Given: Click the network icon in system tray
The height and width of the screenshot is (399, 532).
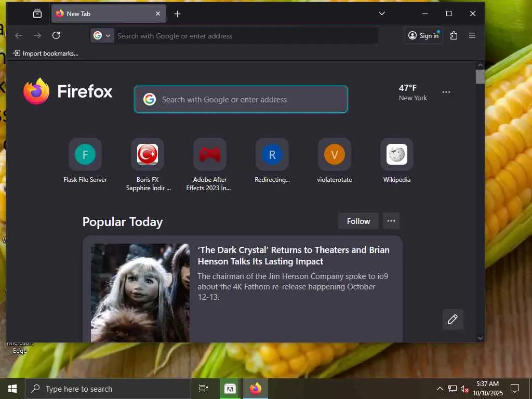Looking at the screenshot, I should [453, 389].
